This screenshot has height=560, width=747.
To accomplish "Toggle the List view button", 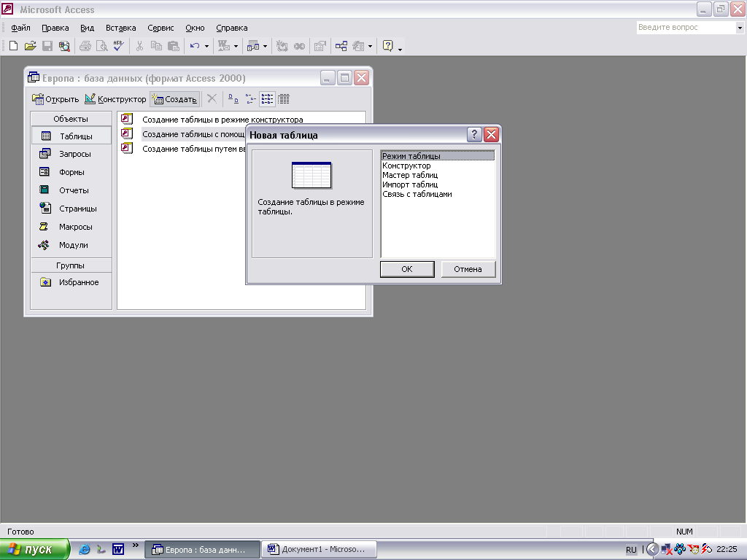I will [x=267, y=99].
